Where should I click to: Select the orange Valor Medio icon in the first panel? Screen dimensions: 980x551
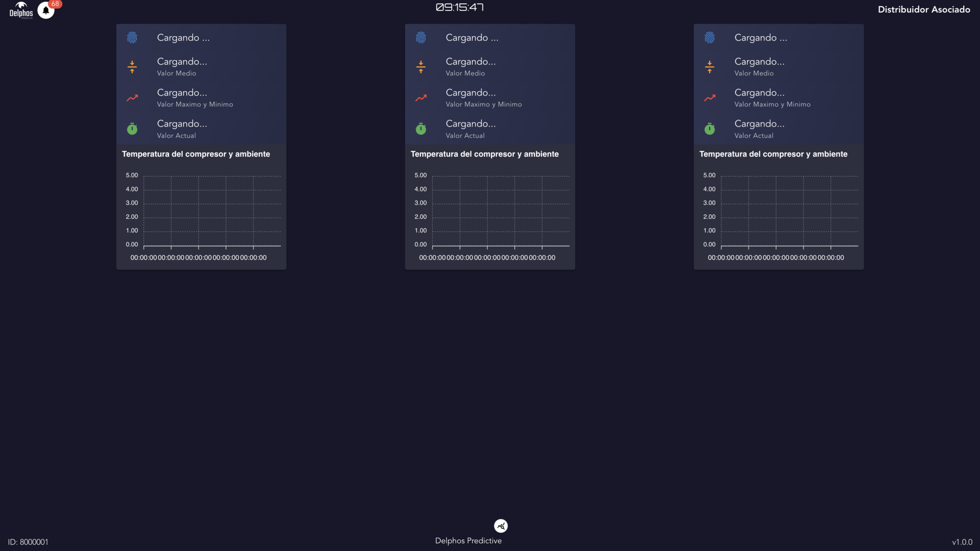(132, 66)
